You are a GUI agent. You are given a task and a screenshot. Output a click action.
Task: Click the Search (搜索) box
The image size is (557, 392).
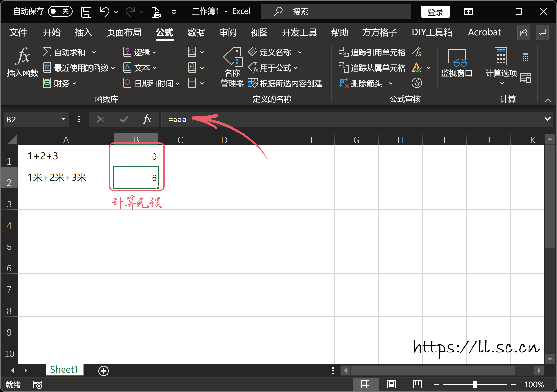(335, 12)
